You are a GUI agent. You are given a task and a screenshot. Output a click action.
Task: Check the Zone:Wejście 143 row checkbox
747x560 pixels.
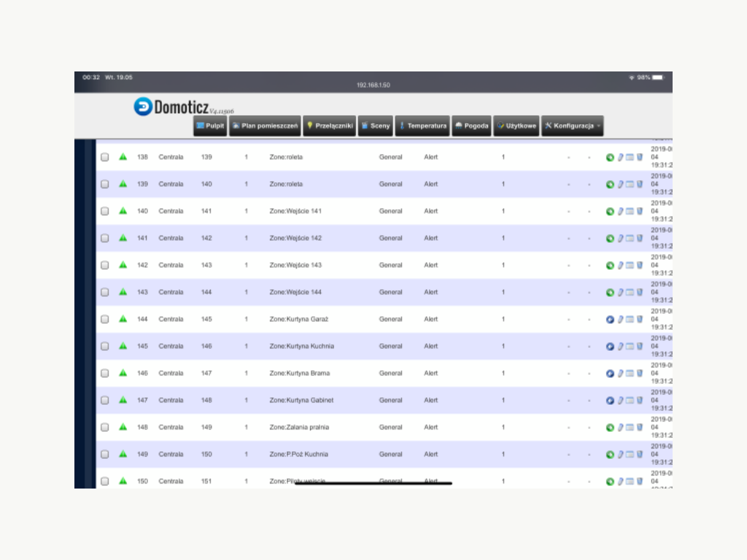[x=105, y=265]
